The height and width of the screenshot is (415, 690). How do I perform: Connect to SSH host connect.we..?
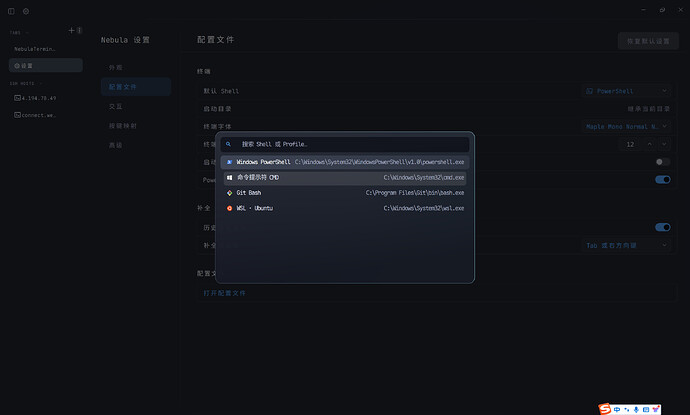(46, 115)
